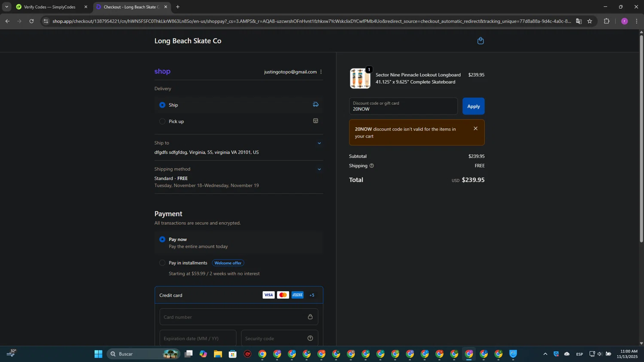
Task: Focus the Security code field
Action: pyautogui.click(x=279, y=338)
